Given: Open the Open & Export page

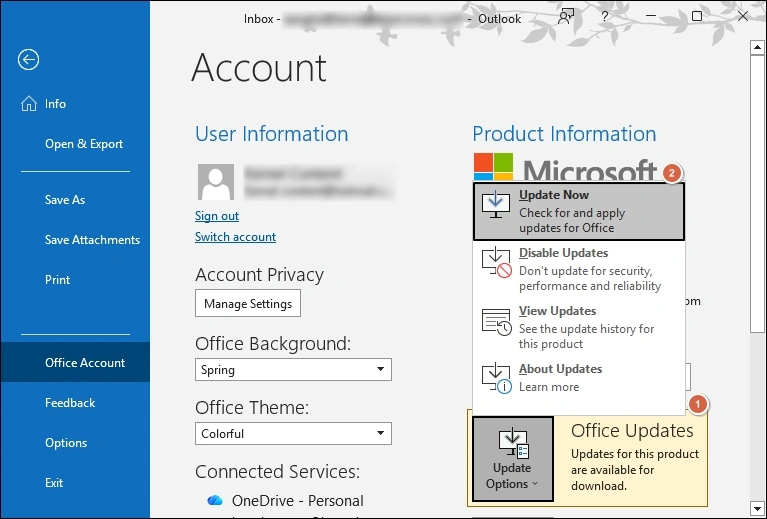Looking at the screenshot, I should click(x=75, y=144).
